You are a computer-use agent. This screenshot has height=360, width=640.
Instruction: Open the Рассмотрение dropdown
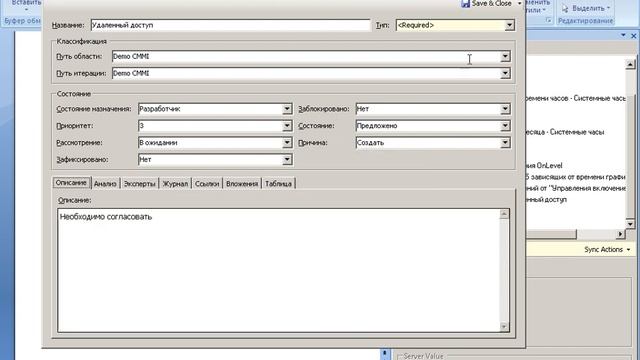287,142
